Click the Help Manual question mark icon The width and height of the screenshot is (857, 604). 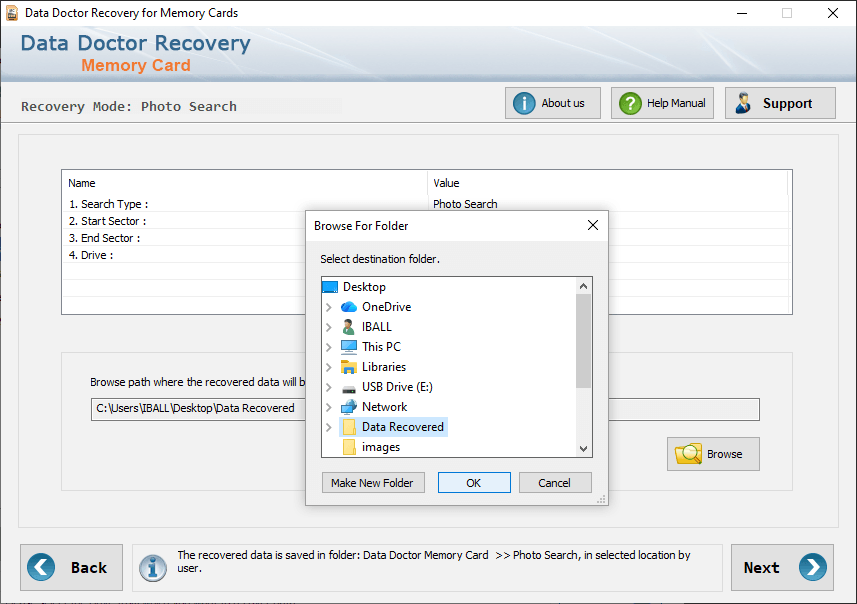[630, 103]
